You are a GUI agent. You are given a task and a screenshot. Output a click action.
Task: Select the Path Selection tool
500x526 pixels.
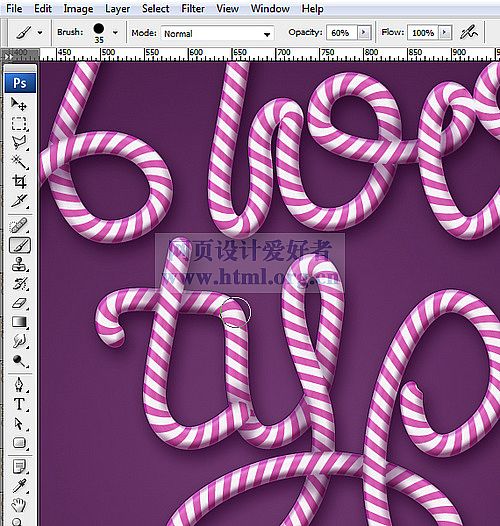pyautogui.click(x=19, y=424)
